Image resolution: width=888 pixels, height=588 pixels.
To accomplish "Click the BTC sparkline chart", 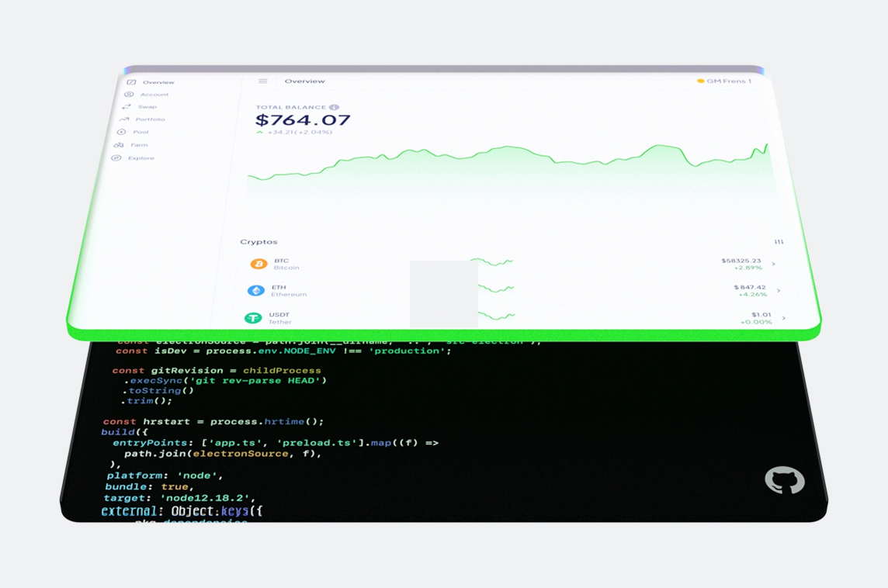I will tap(492, 261).
